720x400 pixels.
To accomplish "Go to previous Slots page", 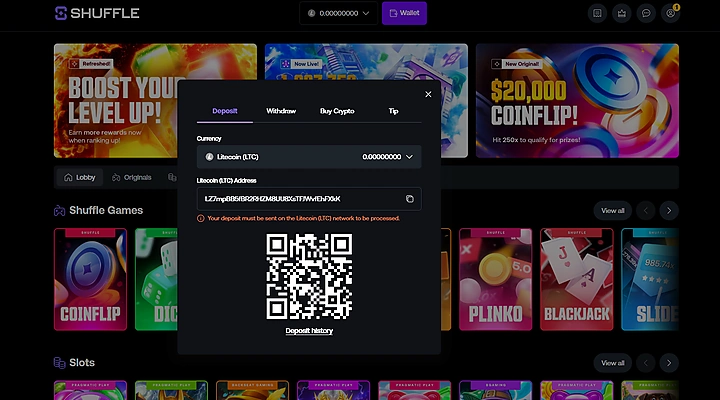I will [646, 363].
